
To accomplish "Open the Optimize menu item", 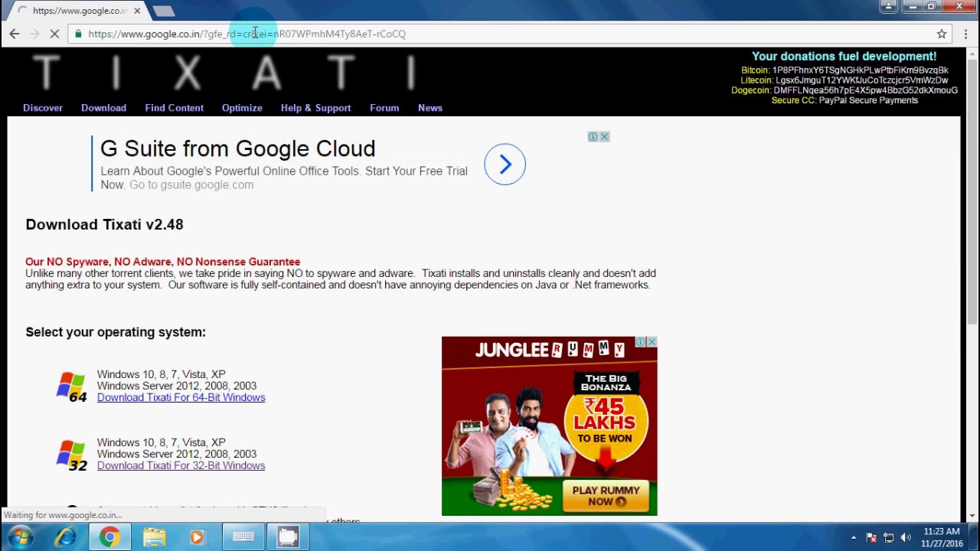I will [x=242, y=108].
